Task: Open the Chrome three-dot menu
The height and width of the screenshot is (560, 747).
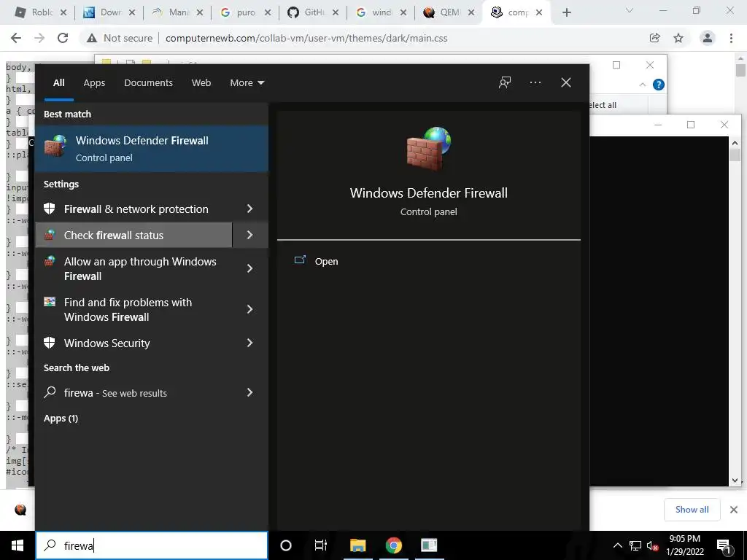Action: 731,38
